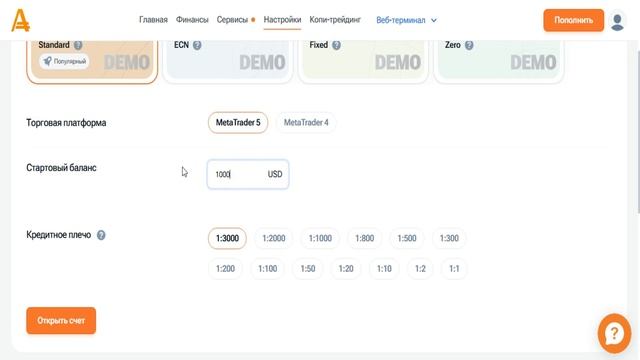
Task: Click the Популярный badge on Standard
Action: pyautogui.click(x=64, y=61)
